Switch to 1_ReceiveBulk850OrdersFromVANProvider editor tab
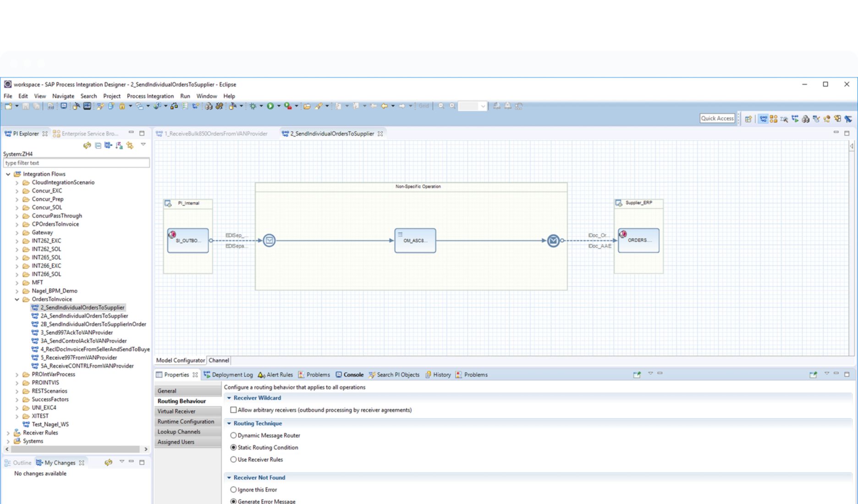The image size is (858, 504). (x=215, y=134)
